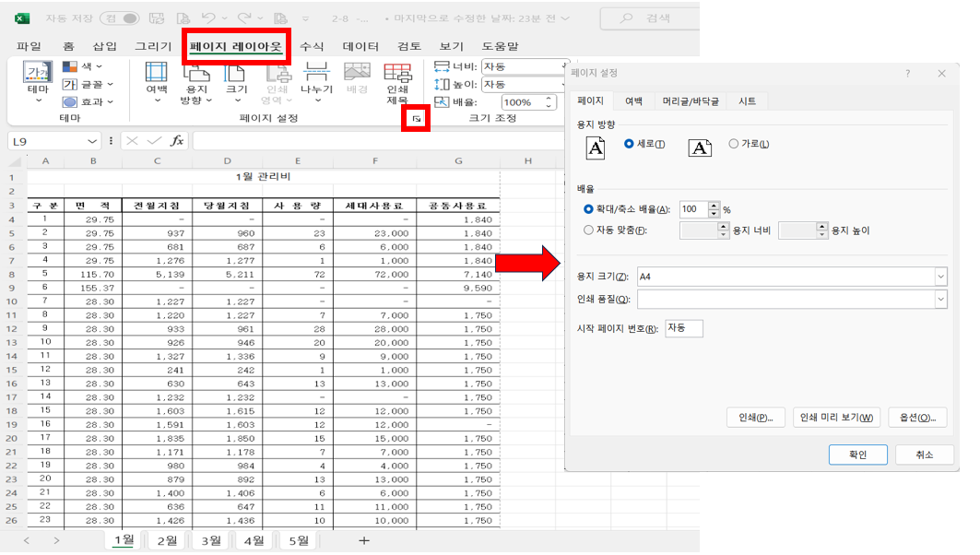This screenshot has width=980, height=555.
Task: Switch to the 2월 worksheet tab
Action: (x=167, y=540)
